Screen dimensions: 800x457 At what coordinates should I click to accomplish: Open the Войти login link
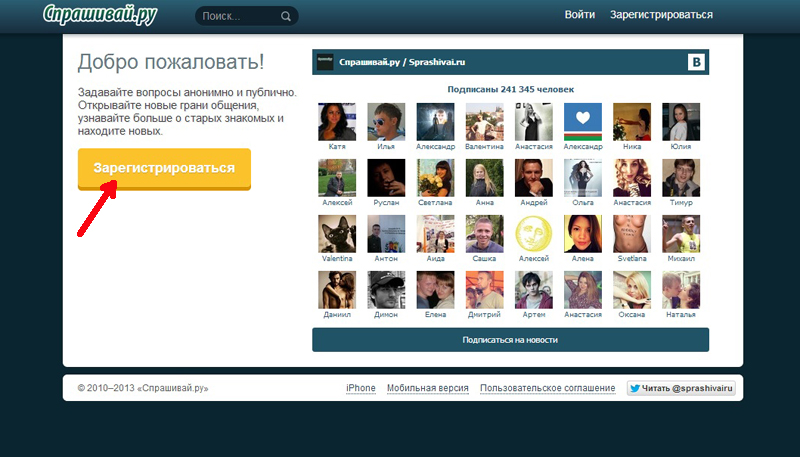tap(579, 15)
